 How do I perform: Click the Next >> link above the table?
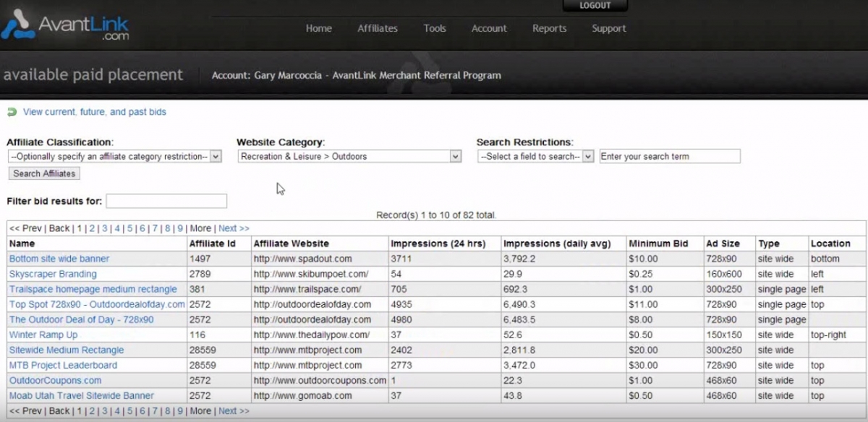[234, 228]
